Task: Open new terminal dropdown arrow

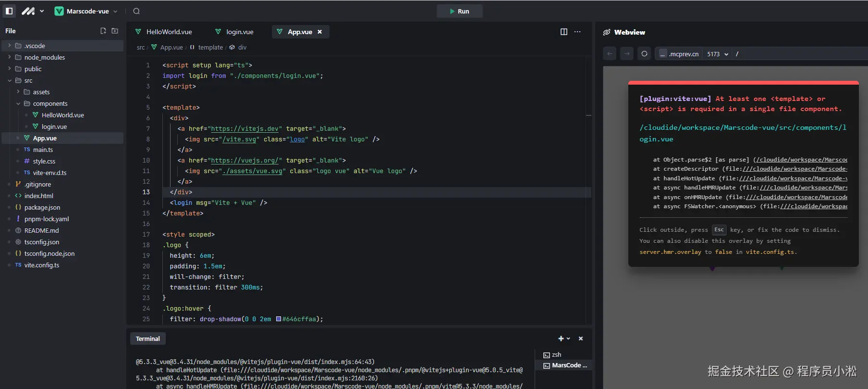Action: click(569, 339)
